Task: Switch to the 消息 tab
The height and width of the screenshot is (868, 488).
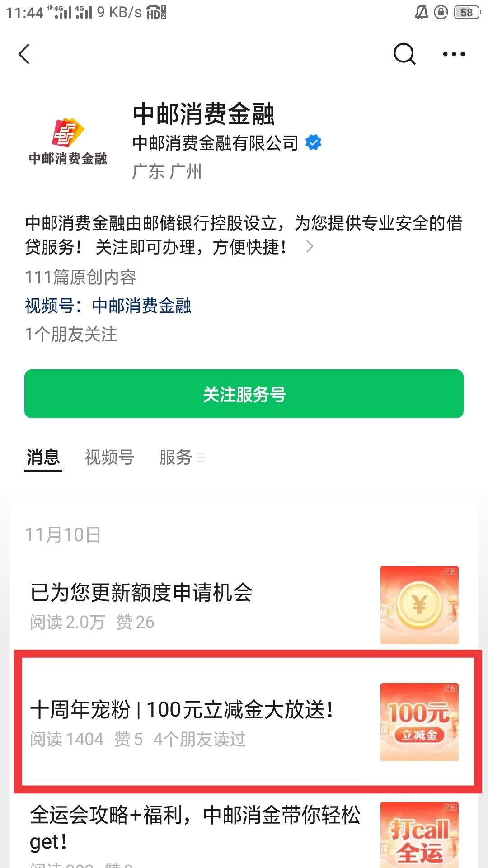Action: click(x=43, y=458)
